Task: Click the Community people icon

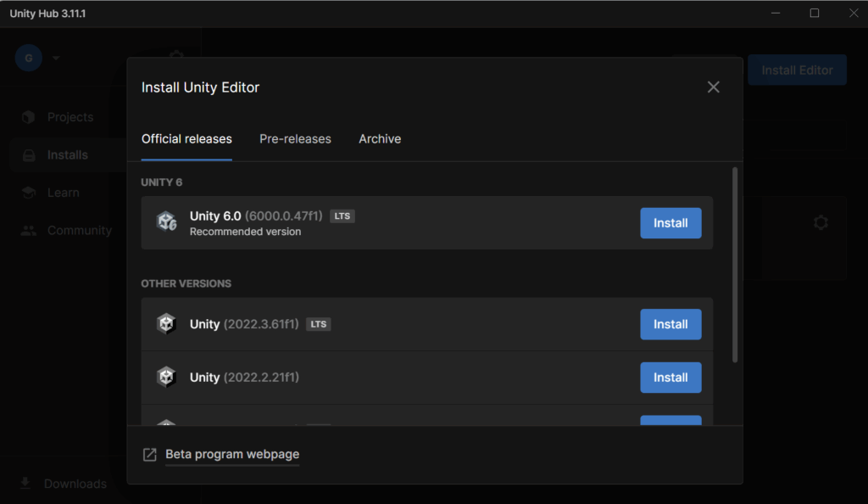Action: click(28, 231)
